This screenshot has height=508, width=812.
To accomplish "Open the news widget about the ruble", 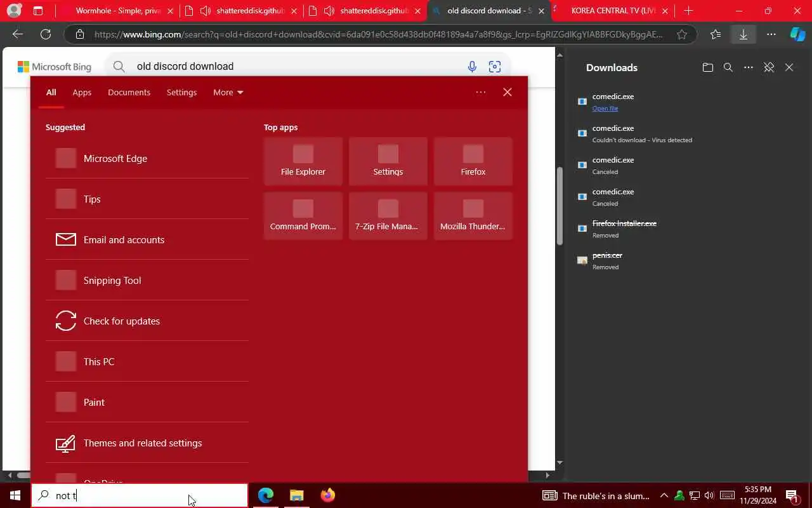I will click(596, 496).
